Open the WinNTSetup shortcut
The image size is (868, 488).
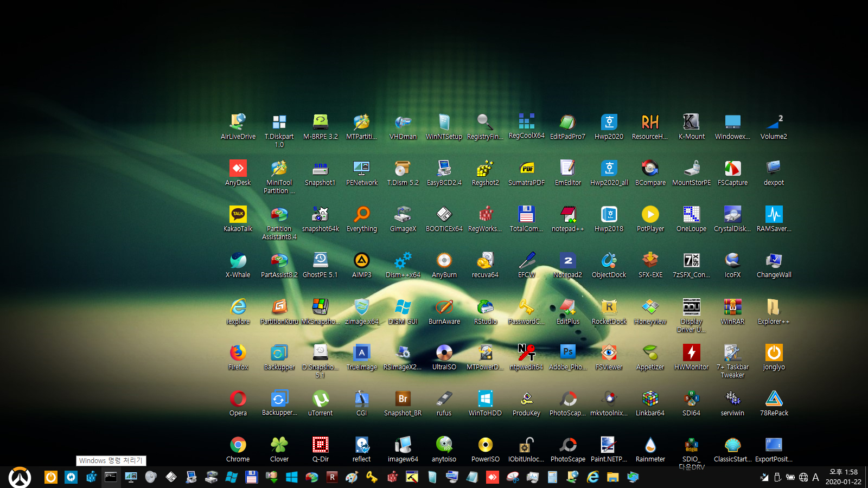coord(444,127)
